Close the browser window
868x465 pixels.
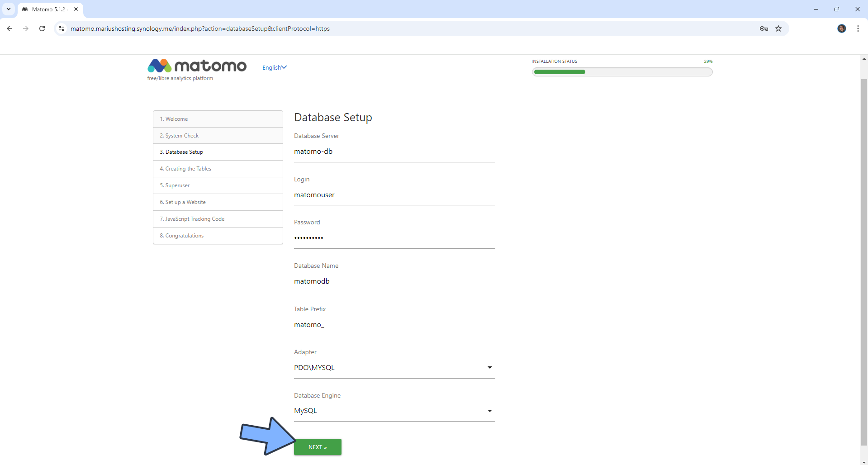tap(857, 9)
